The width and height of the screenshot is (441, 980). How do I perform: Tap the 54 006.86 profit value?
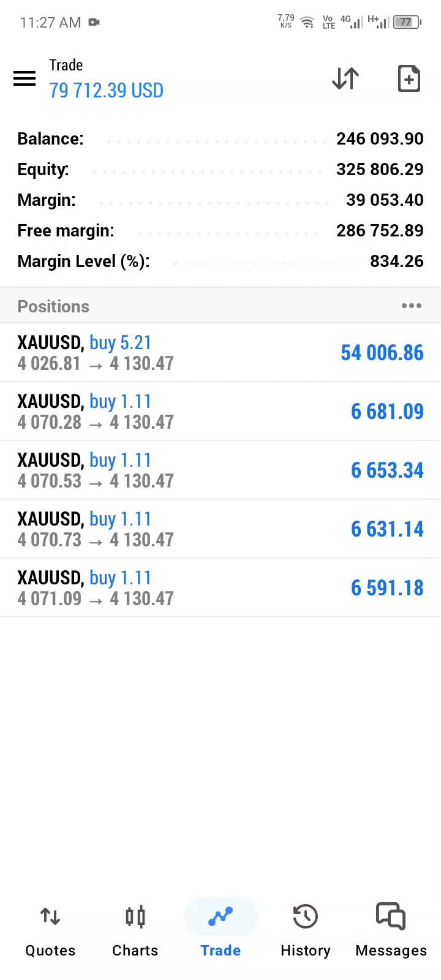382,353
